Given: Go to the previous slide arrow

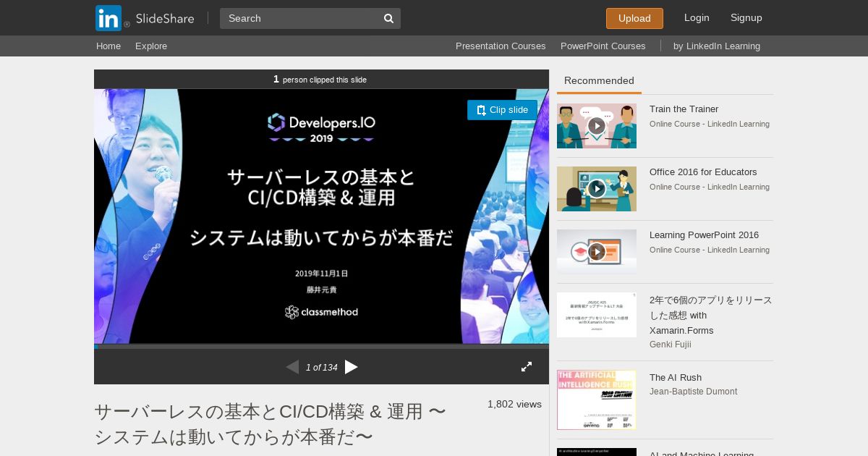Looking at the screenshot, I should point(292,367).
